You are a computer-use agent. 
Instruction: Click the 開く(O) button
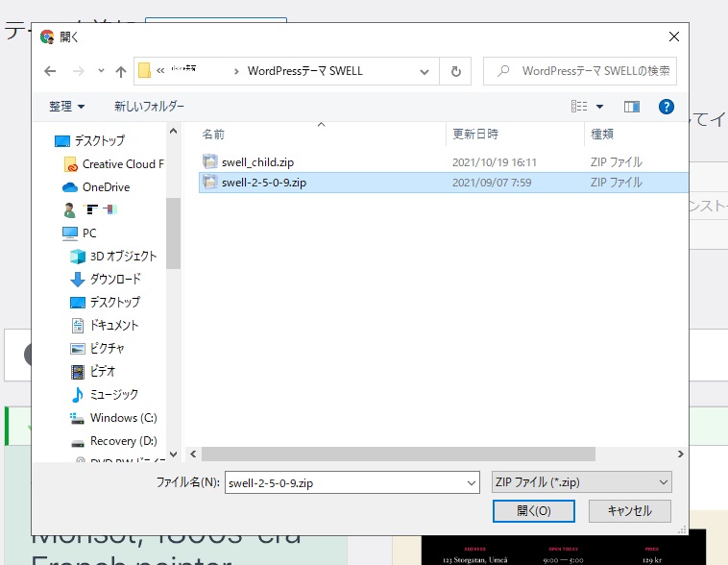533,511
